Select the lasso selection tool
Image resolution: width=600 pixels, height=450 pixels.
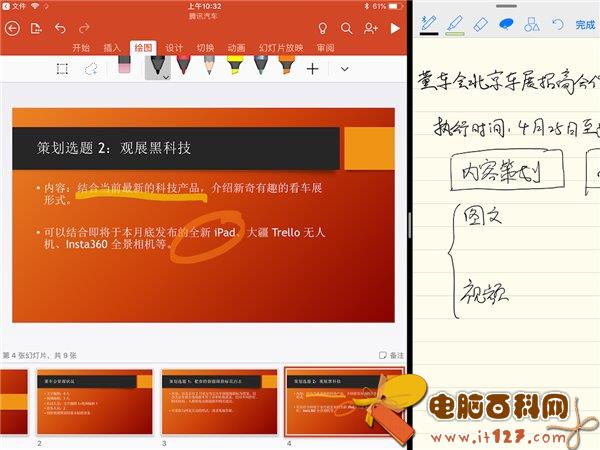(91, 68)
